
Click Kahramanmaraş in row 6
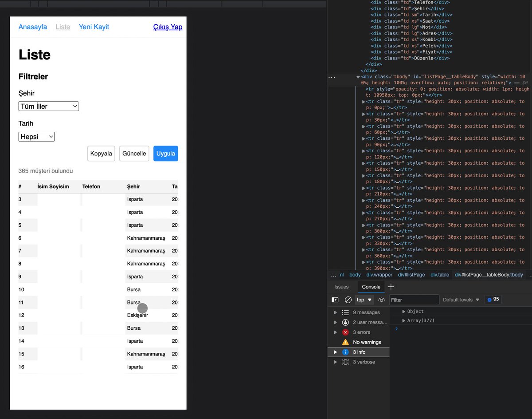click(x=146, y=238)
